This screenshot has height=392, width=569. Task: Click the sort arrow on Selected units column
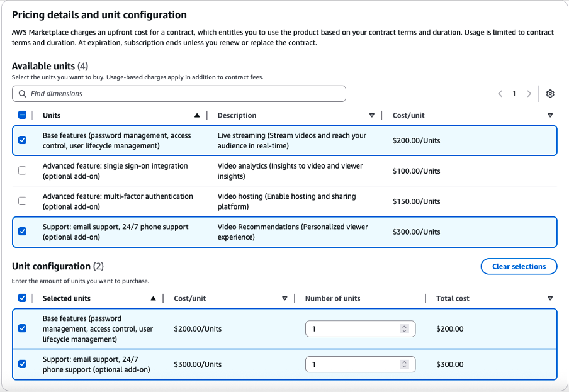[153, 298]
